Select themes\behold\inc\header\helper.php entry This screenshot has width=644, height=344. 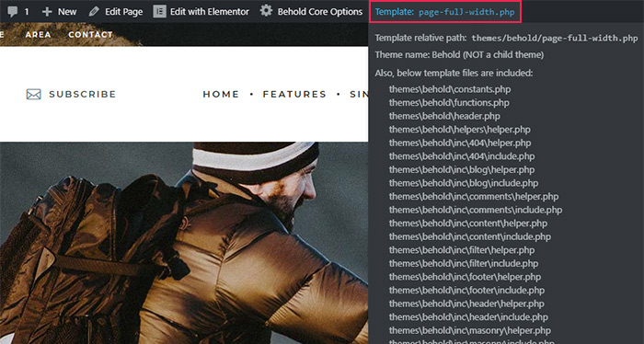[466, 304]
